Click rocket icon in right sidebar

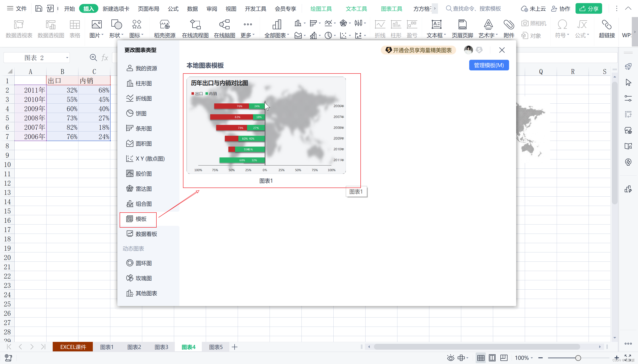tap(628, 66)
